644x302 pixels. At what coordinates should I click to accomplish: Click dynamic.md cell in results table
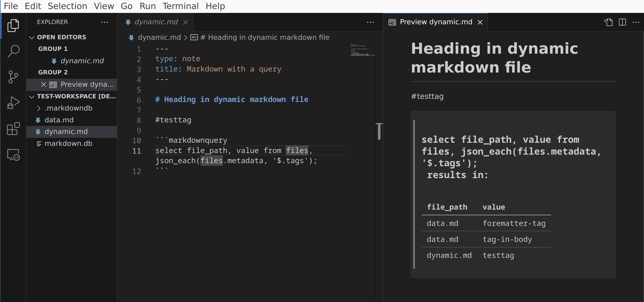[x=449, y=255]
